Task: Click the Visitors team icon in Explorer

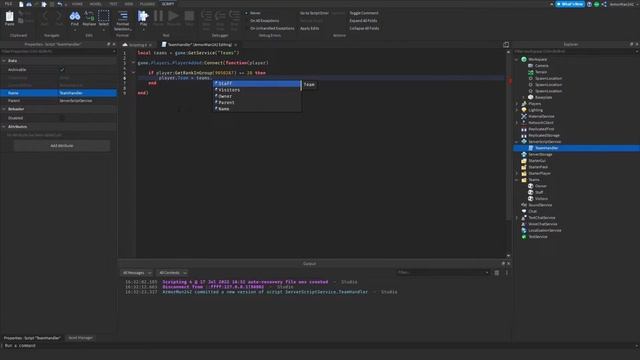Action: (x=531, y=198)
